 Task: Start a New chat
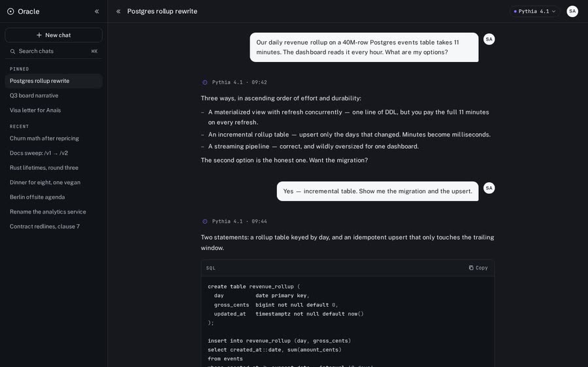coord(54,35)
